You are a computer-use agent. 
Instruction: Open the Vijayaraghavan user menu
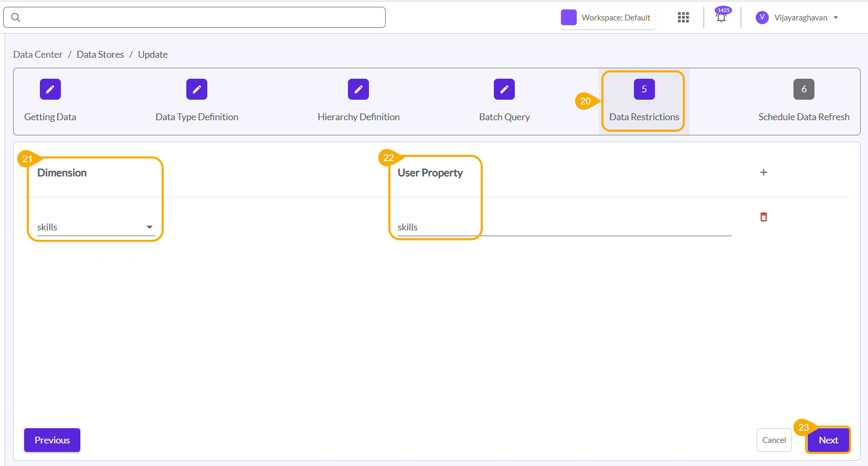click(x=797, y=18)
